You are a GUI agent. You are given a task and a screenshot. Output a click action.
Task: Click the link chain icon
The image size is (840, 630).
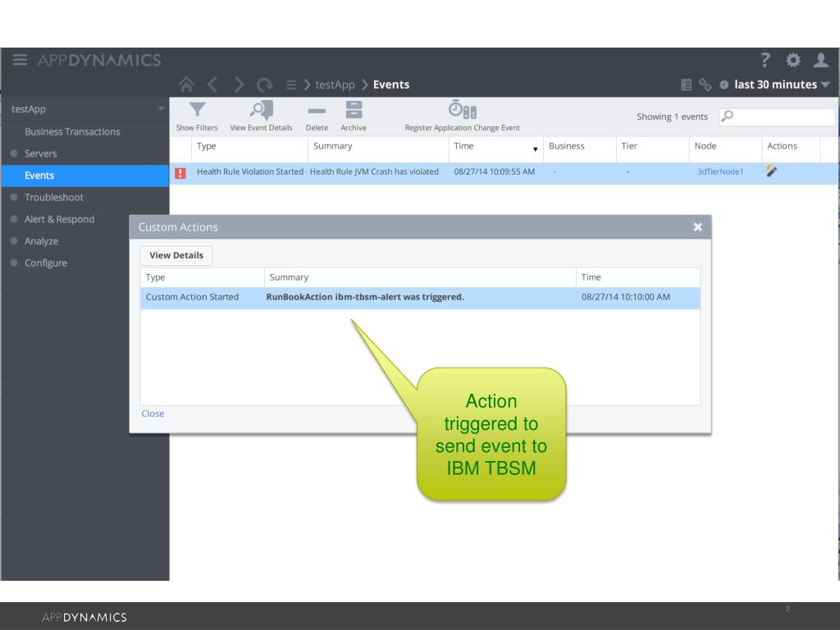(x=705, y=84)
